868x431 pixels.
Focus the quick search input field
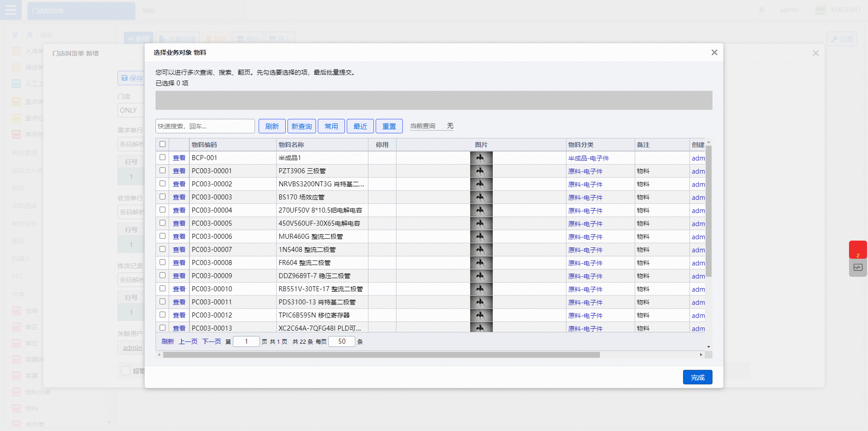coord(205,126)
